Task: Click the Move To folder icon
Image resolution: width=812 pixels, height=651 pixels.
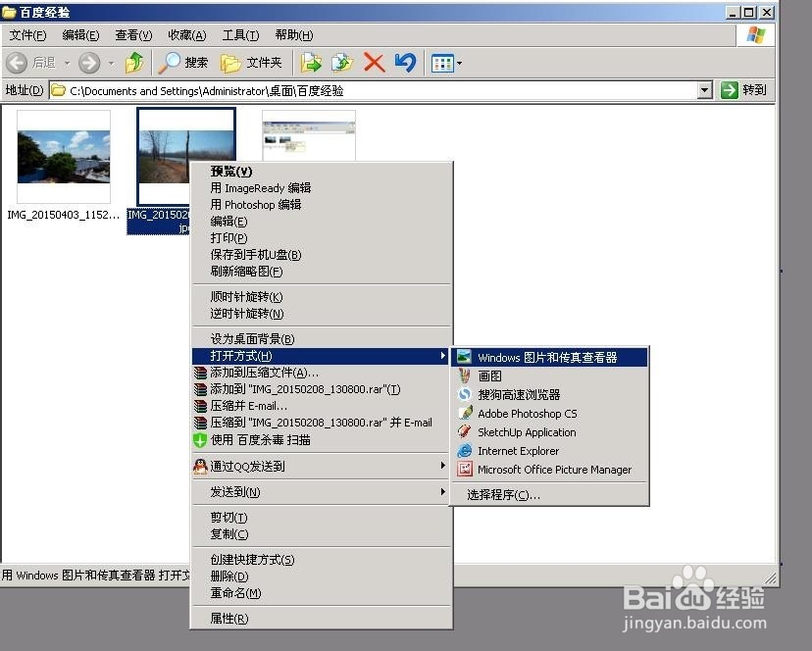Action: click(311, 63)
